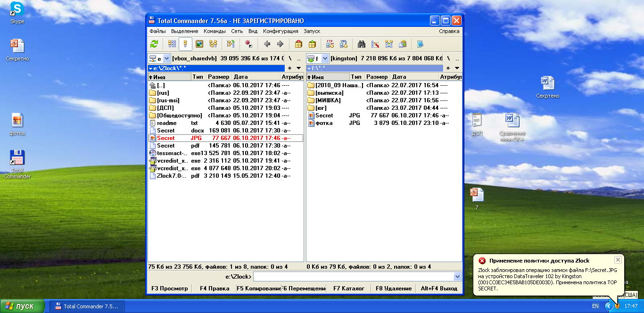Switch to thumbnail view via toolbar icon
Screen dimensions: 644x313
[199, 44]
